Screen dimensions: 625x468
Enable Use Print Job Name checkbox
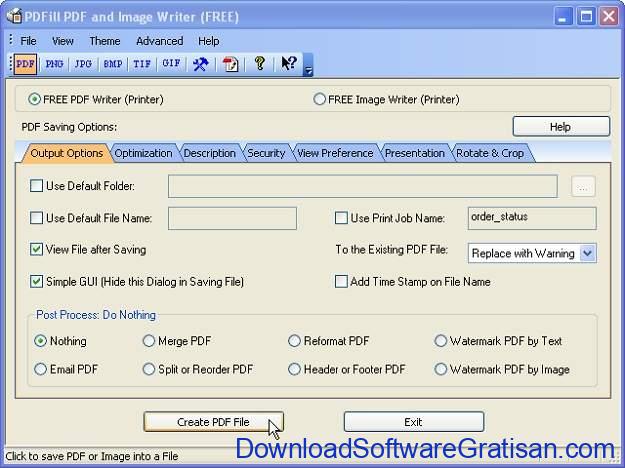(341, 218)
